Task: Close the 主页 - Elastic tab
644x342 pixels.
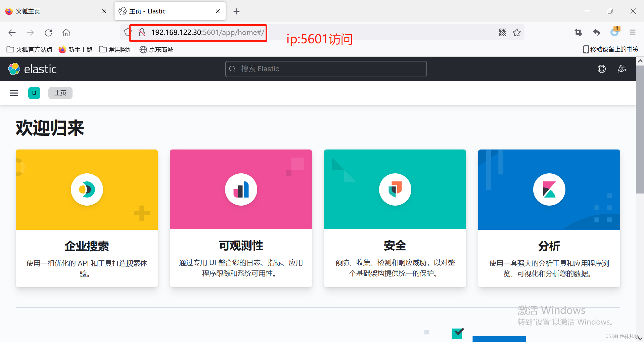Action: [x=218, y=11]
